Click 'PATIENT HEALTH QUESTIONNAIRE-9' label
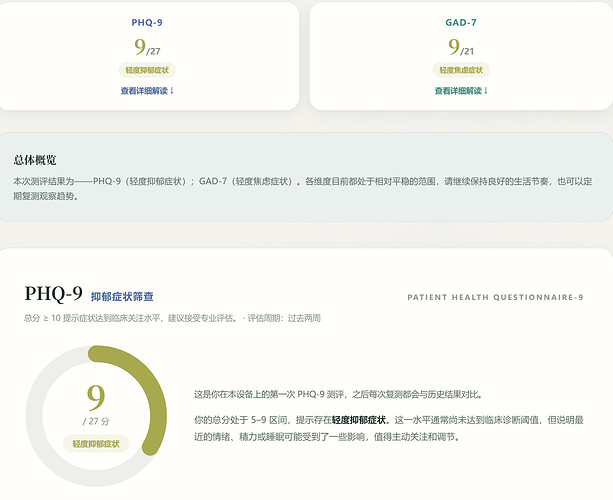The image size is (613, 500). (495, 297)
